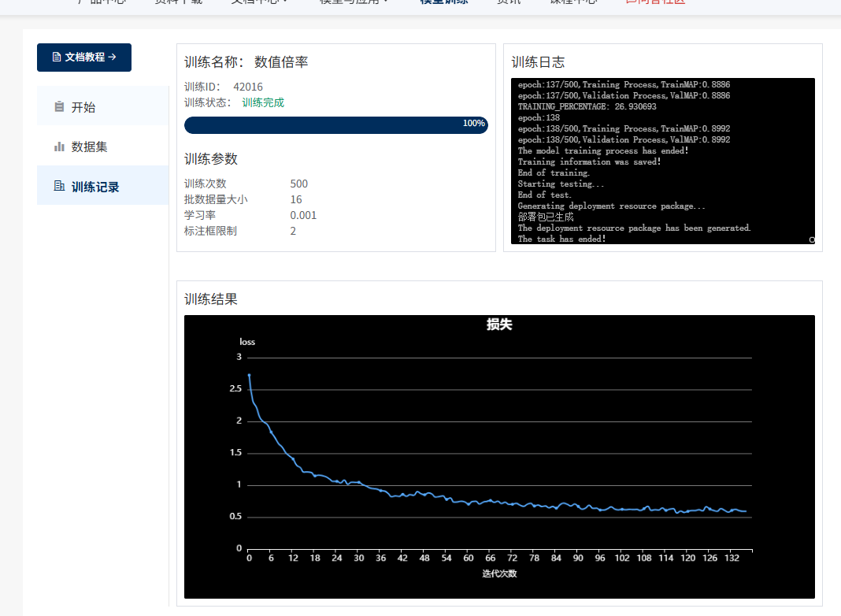The image size is (841, 616).
Task: Click the 批数据量大小 value 16
Action: (296, 199)
